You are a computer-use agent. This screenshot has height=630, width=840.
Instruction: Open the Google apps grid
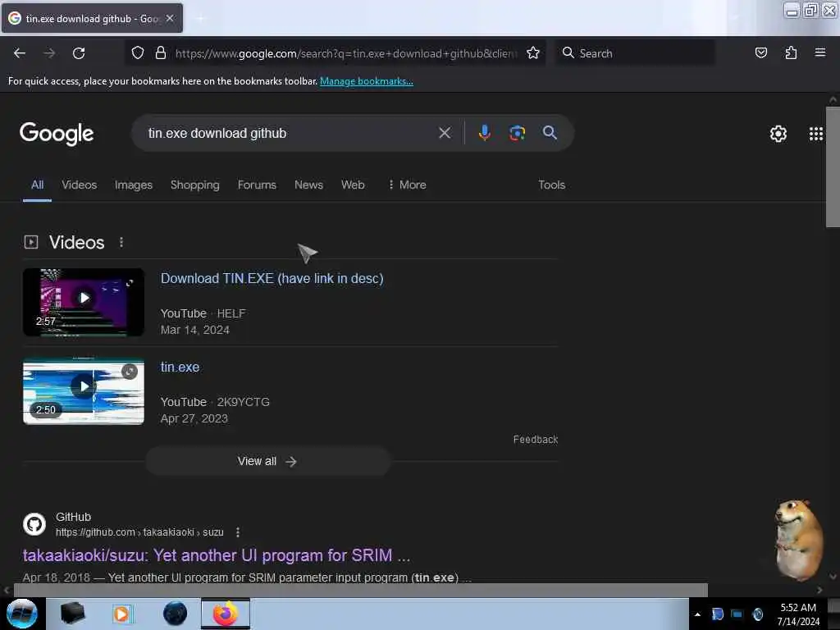tap(815, 134)
